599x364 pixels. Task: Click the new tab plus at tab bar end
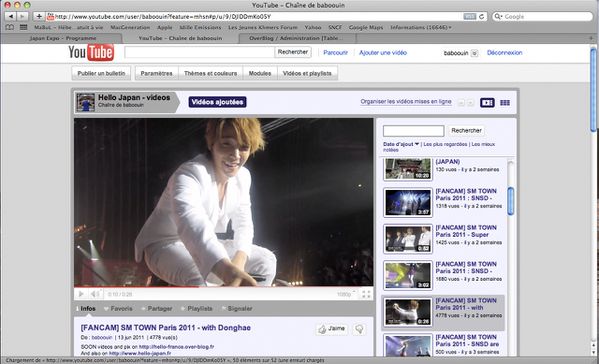[591, 38]
